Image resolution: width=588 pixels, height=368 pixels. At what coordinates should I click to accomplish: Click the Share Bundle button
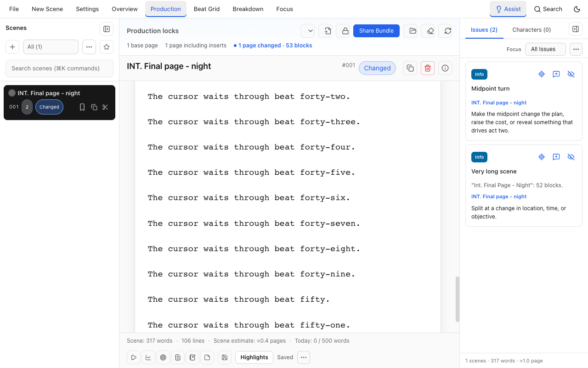(x=376, y=31)
